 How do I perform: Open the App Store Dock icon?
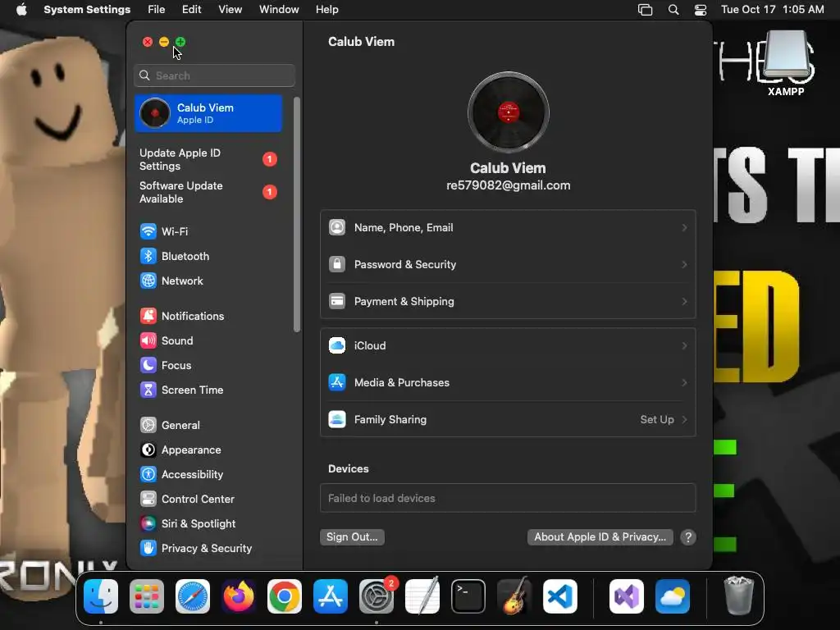tap(331, 596)
